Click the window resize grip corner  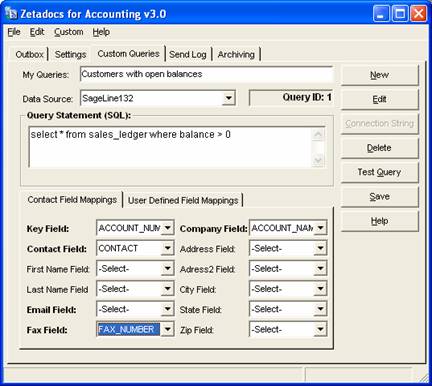[x=423, y=377]
